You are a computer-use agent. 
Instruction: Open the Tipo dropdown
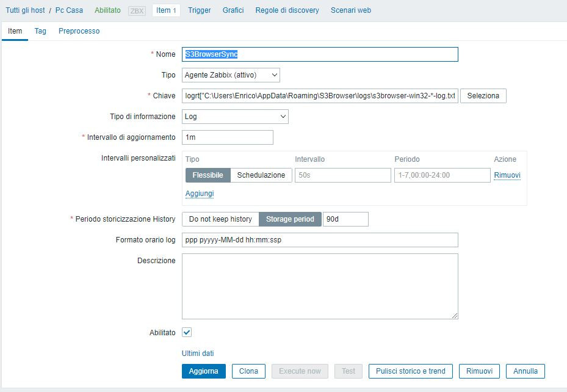[232, 74]
